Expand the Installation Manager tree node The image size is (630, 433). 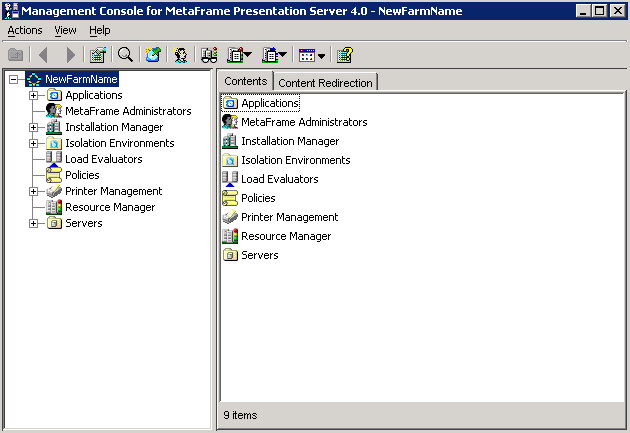[x=33, y=127]
